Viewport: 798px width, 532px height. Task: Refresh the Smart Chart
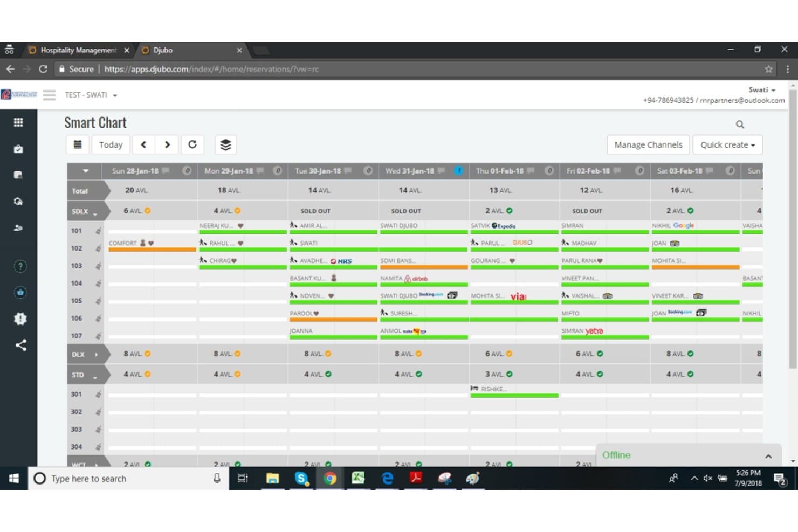click(192, 144)
